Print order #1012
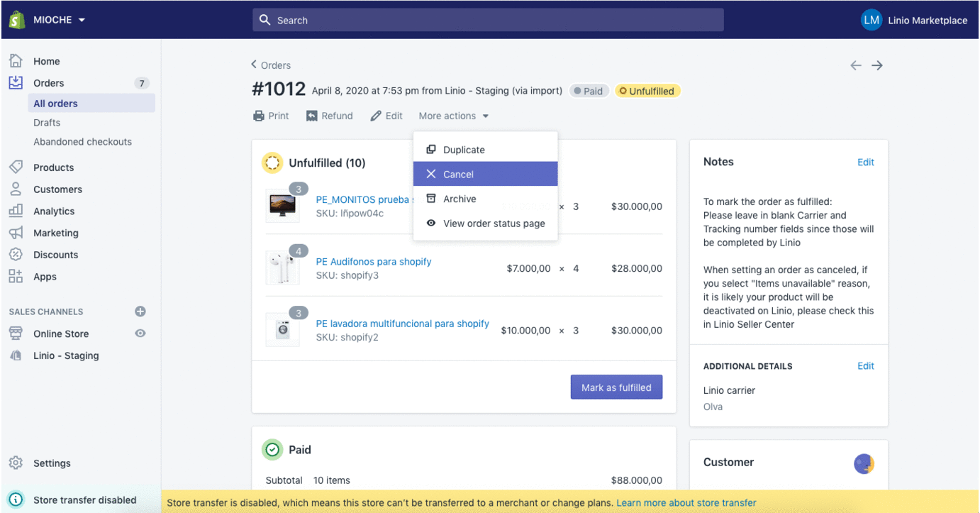980x513 pixels. point(271,116)
